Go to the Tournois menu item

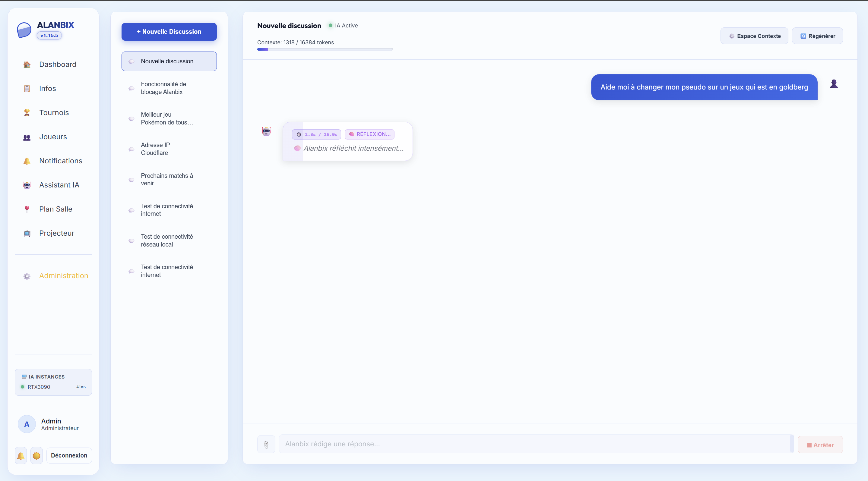[x=53, y=113]
